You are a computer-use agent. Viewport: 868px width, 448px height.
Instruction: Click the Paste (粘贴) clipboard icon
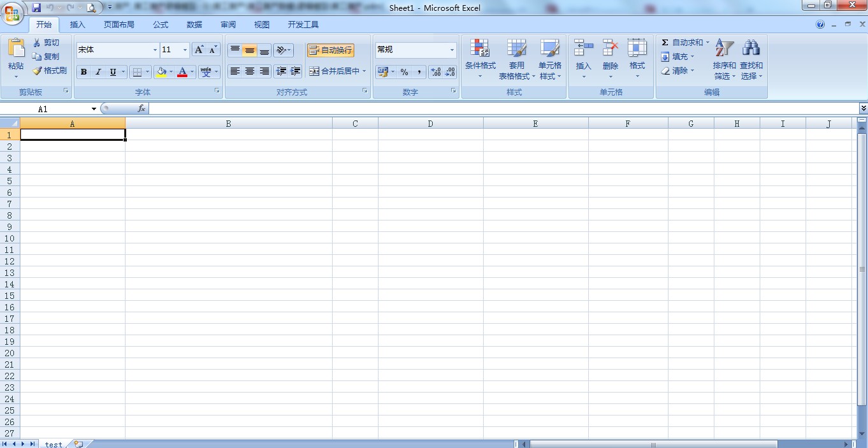tap(16, 48)
